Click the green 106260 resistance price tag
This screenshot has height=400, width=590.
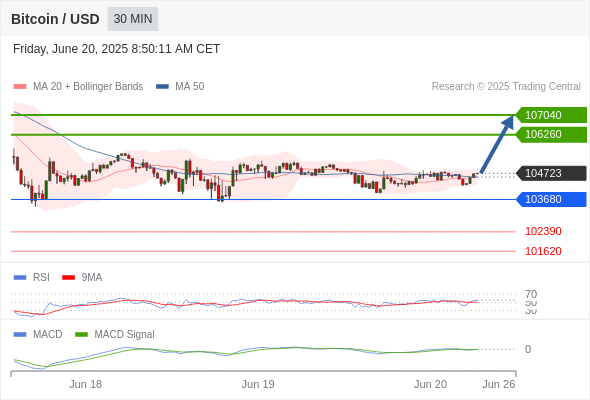[551, 134]
